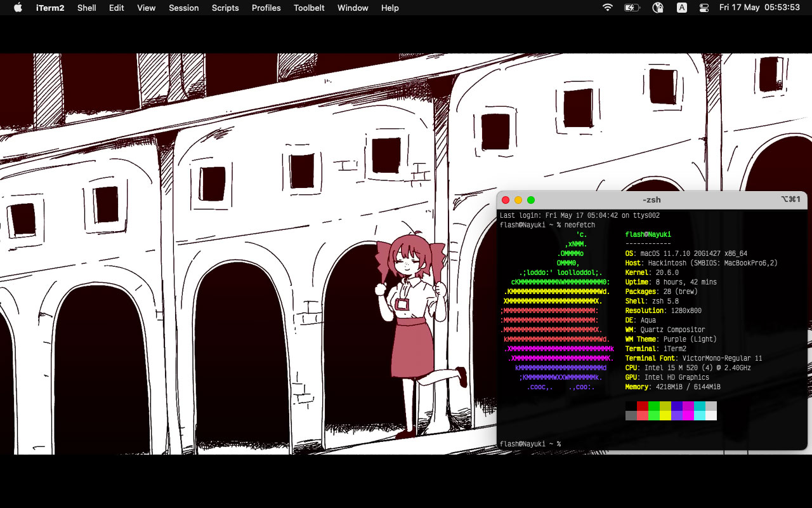
Task: Click the Resolution: 1280x800 line
Action: pos(664,311)
